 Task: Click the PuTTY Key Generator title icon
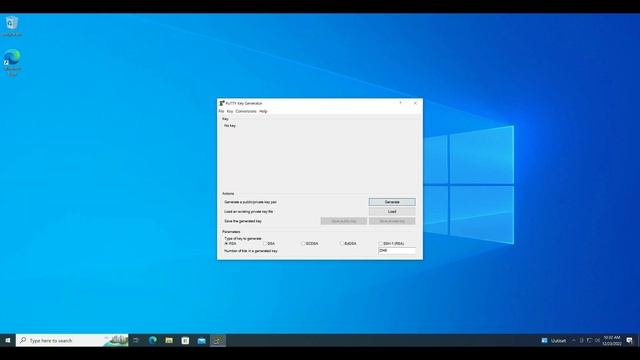(x=222, y=103)
